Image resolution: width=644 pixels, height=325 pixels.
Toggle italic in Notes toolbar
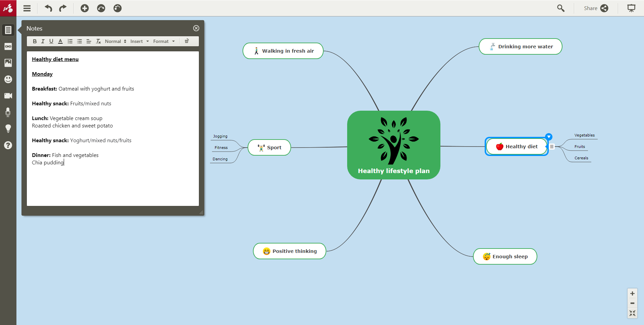[43, 41]
